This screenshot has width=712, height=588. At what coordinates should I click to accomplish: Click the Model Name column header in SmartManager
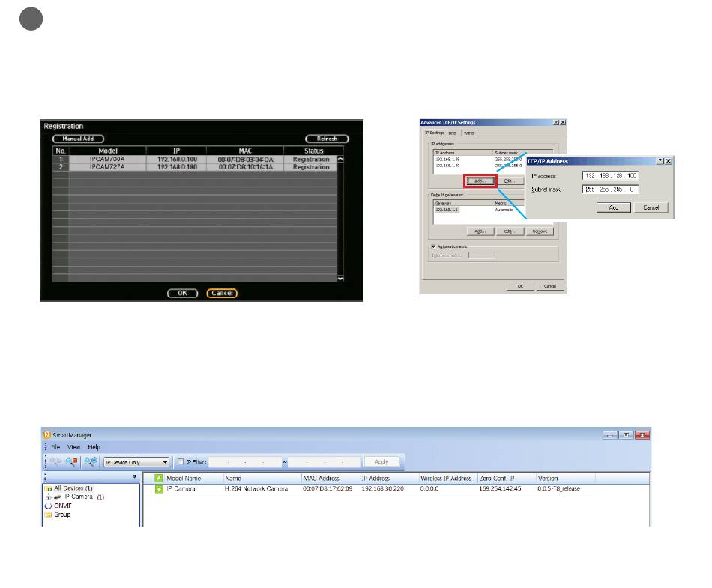[184, 478]
